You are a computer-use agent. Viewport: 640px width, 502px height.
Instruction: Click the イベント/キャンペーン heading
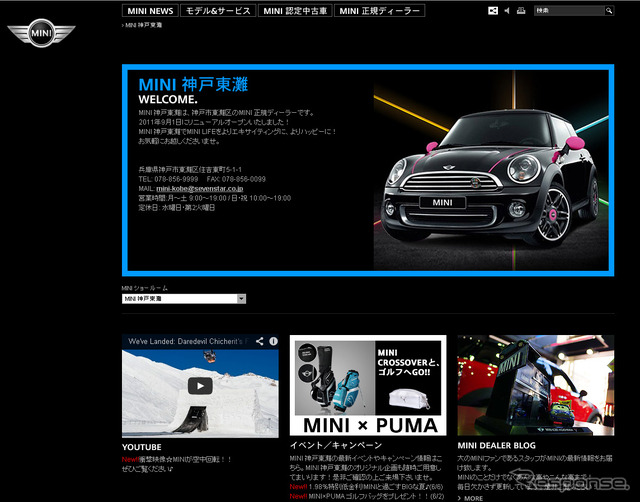tap(336, 445)
